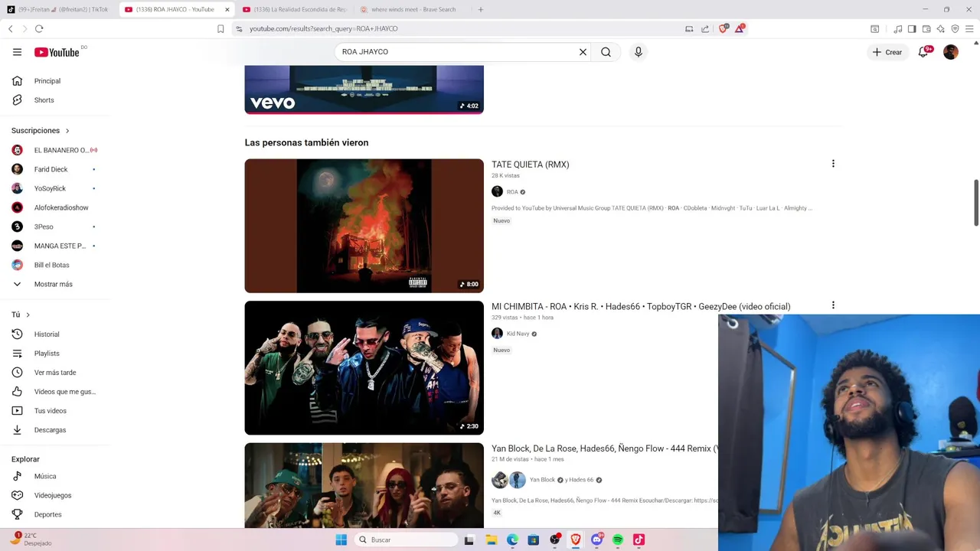This screenshot has width=980, height=551.
Task: Open TikTok app in the taskbar
Action: [x=639, y=540]
